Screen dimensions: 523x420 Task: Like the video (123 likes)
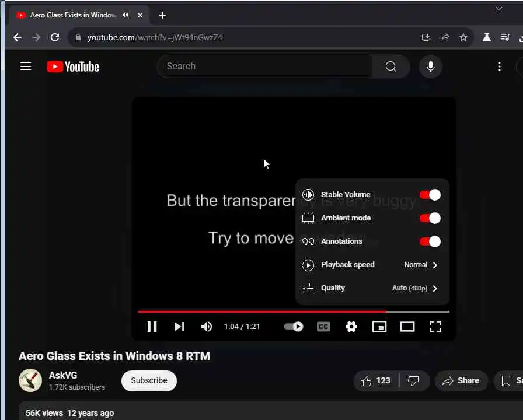[x=376, y=381]
